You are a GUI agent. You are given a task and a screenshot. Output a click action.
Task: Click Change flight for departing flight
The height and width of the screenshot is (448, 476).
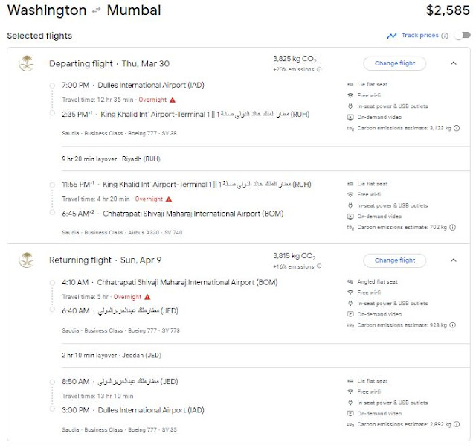394,63
